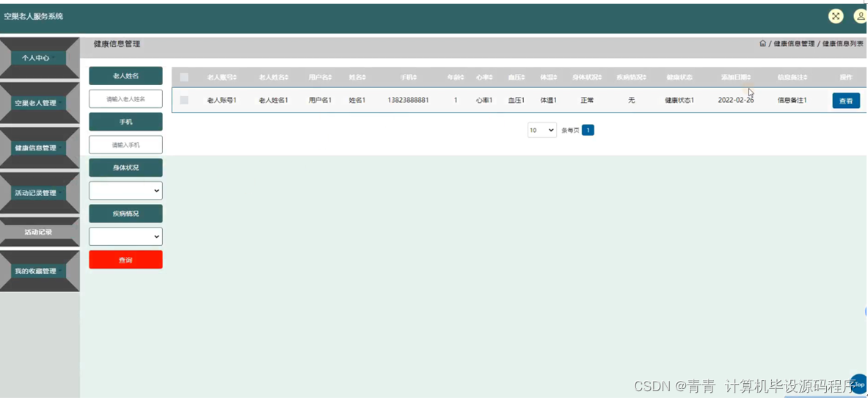Open 健康信息管理 sidebar menu
Screen dimensions: 868x400
coord(40,148)
